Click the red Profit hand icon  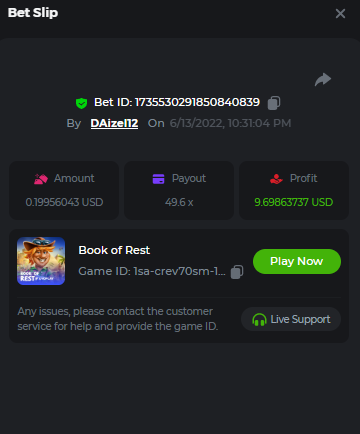pyautogui.click(x=276, y=179)
